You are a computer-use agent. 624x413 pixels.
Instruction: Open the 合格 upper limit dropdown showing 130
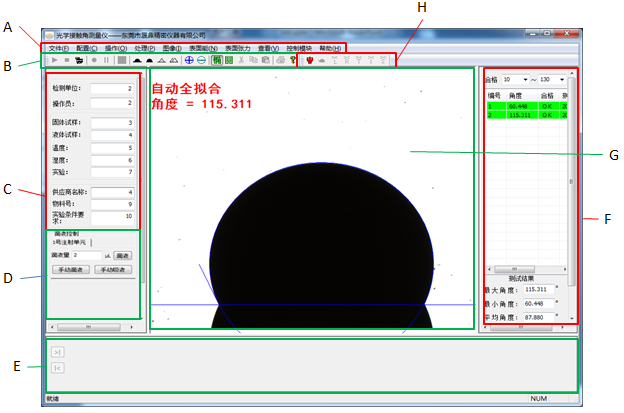(552, 79)
